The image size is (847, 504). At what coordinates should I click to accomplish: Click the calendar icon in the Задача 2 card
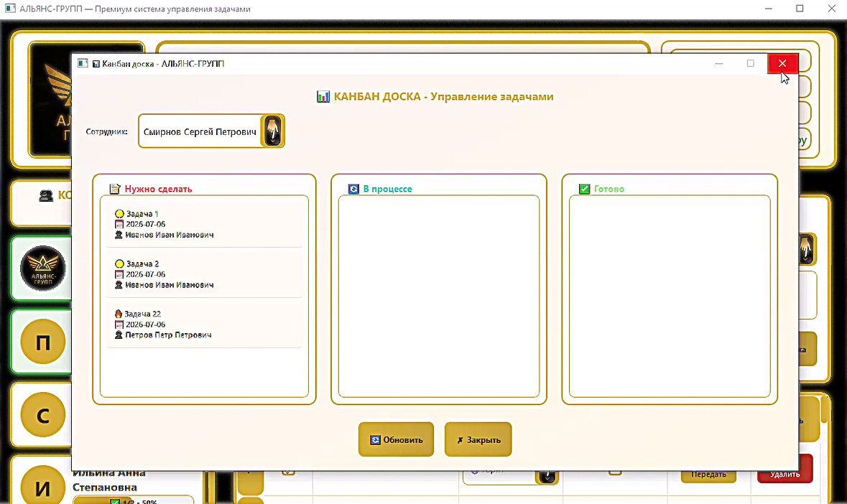pyautogui.click(x=119, y=274)
